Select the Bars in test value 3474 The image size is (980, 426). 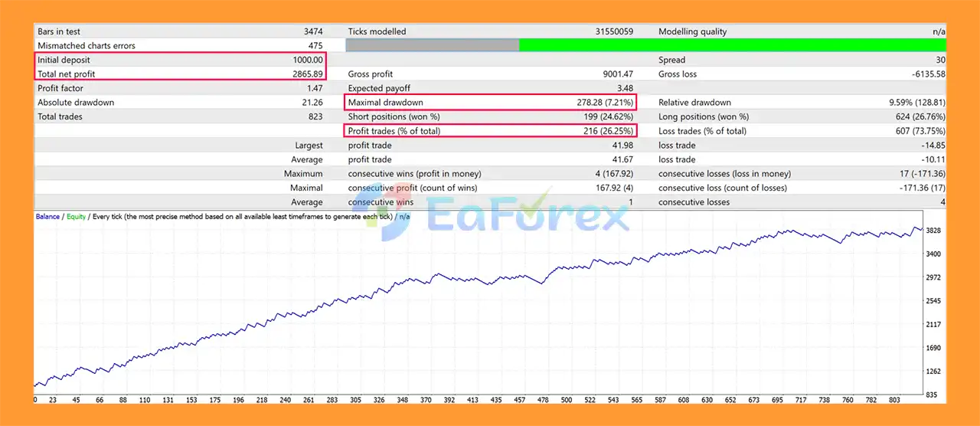313,31
